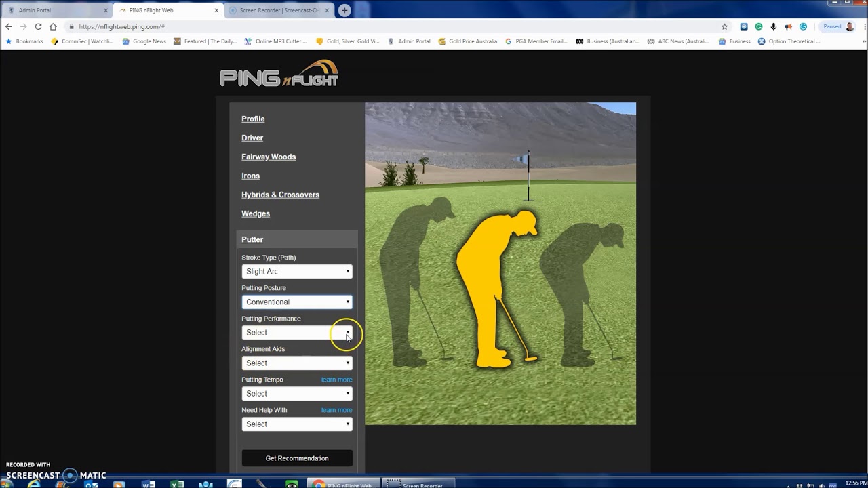Open the Irons section
The width and height of the screenshot is (868, 488).
point(250,176)
